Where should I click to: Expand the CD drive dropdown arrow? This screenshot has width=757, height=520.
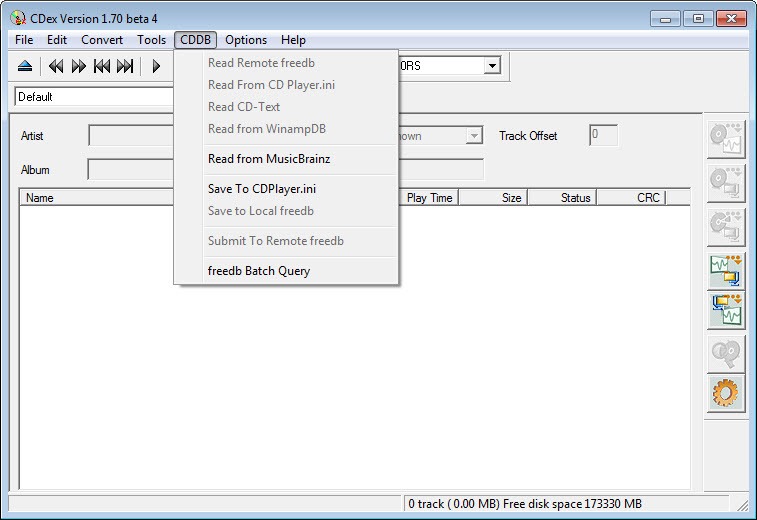click(492, 66)
